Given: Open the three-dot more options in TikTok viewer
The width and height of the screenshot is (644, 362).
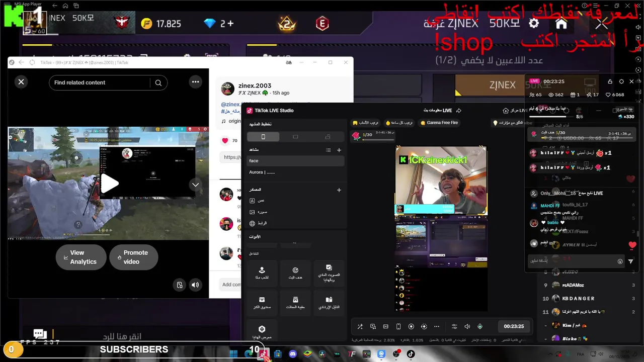Looking at the screenshot, I should (x=195, y=82).
